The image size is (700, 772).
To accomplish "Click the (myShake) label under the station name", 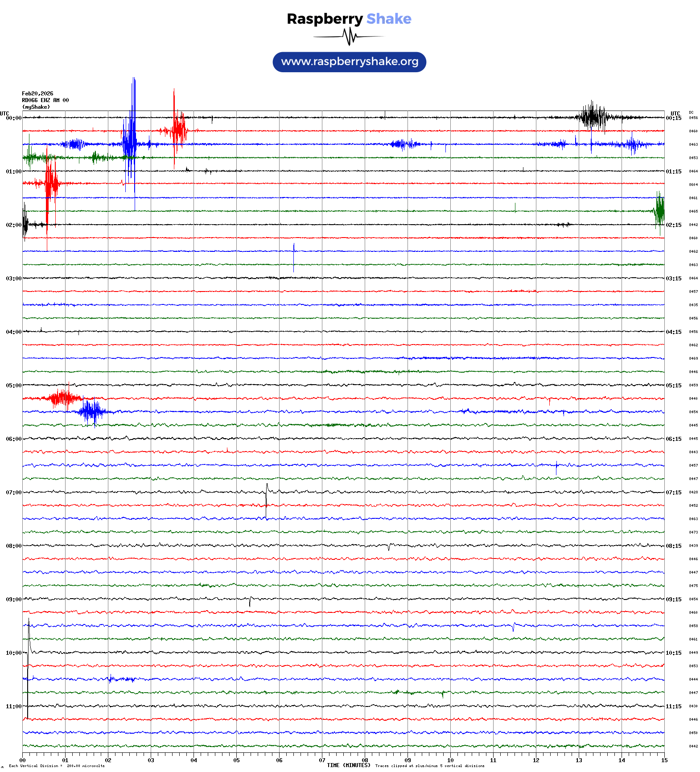I will click(36, 107).
